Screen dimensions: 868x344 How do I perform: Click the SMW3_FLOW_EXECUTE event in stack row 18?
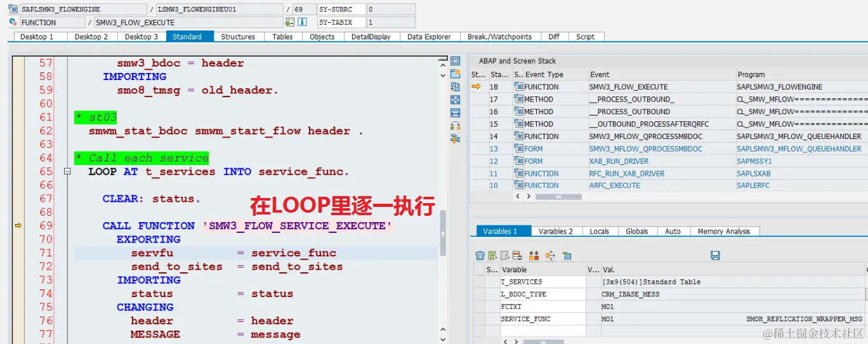(x=628, y=87)
